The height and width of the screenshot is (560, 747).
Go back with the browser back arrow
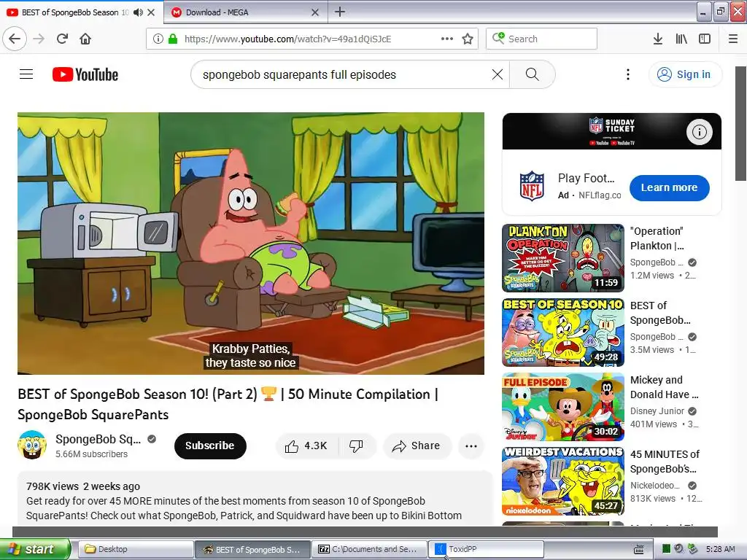click(x=15, y=39)
